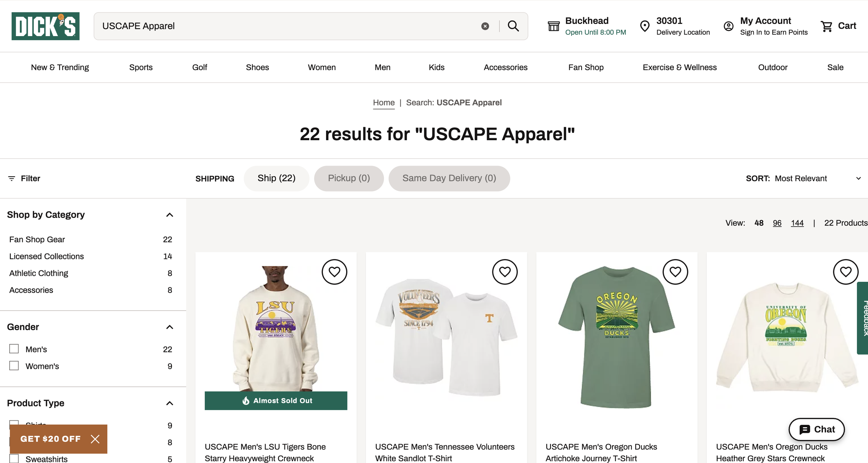Open the Buckhead store icon

point(554,26)
